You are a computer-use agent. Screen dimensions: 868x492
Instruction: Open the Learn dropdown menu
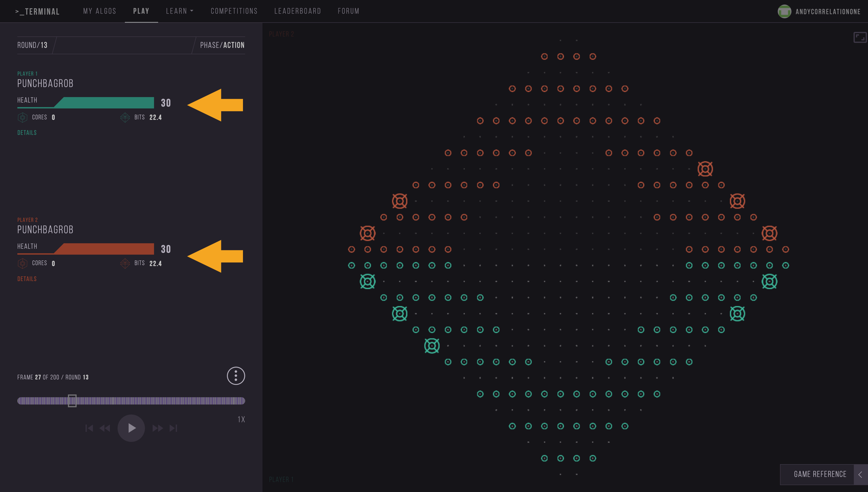[x=180, y=11]
